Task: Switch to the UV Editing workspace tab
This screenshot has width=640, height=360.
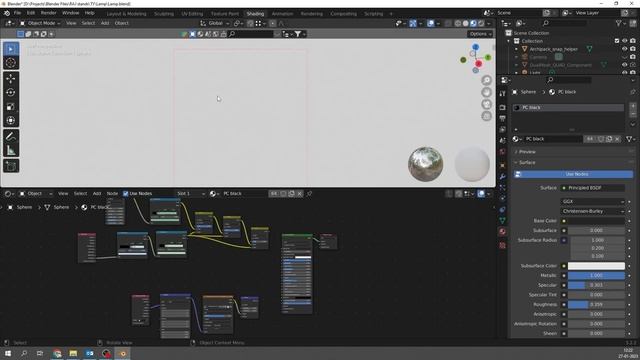Action: click(192, 14)
